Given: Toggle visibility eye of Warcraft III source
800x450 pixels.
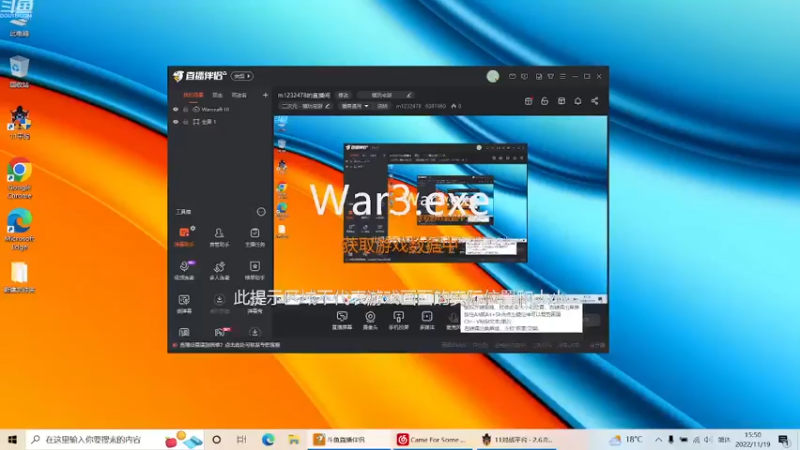Looking at the screenshot, I should pos(176,109).
